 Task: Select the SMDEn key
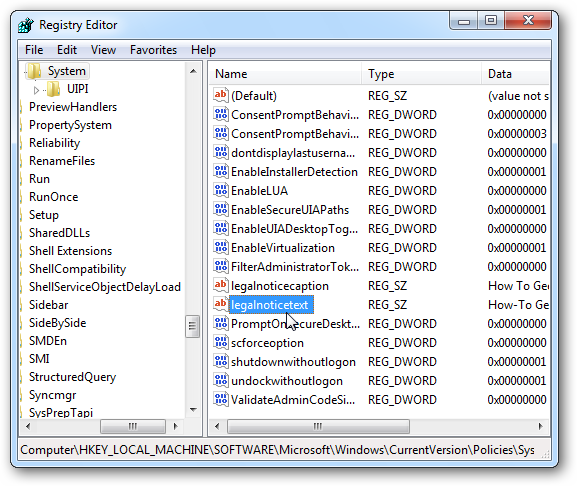[48, 341]
